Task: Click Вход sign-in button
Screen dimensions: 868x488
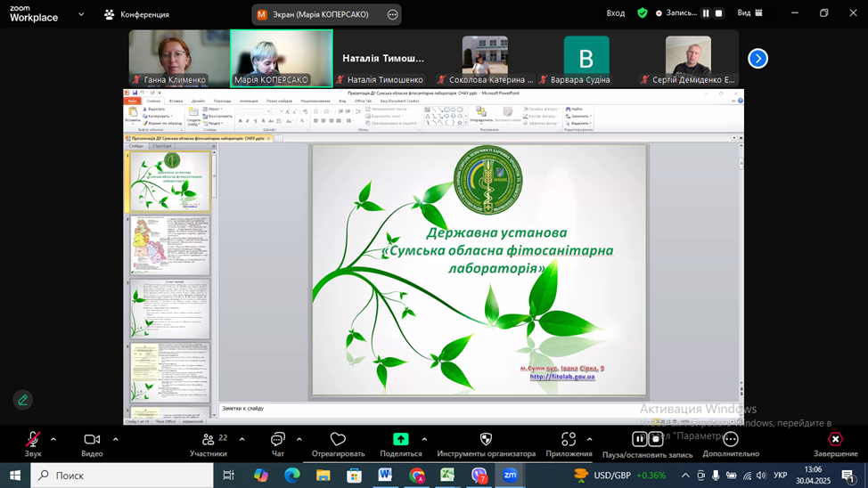Action: (616, 12)
